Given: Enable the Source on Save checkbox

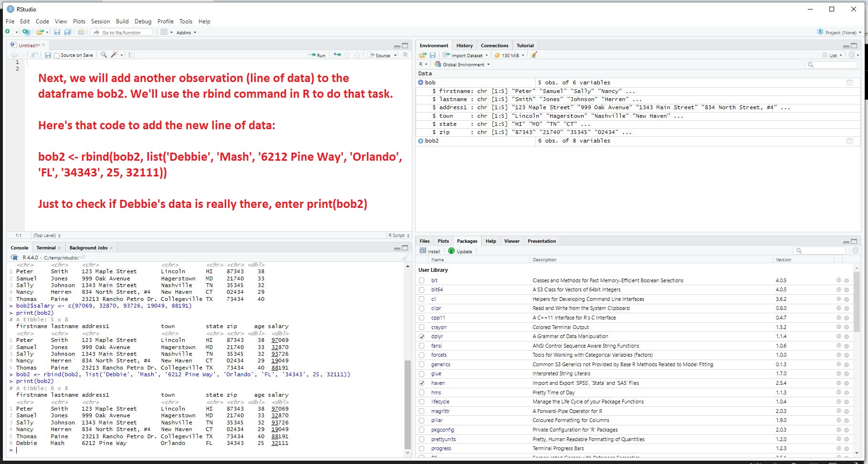Looking at the screenshot, I should [x=57, y=56].
